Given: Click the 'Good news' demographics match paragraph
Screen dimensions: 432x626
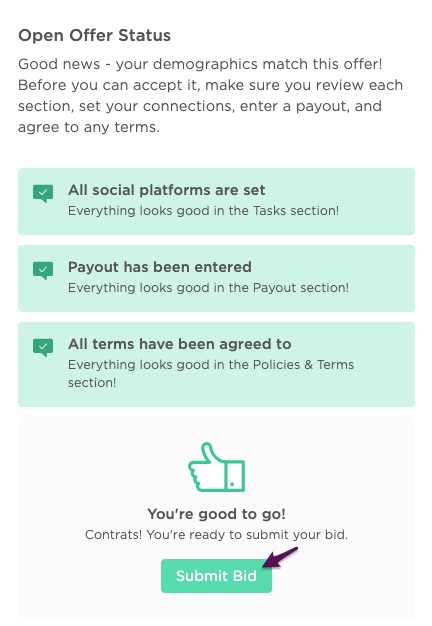Looking at the screenshot, I should pos(210,95).
